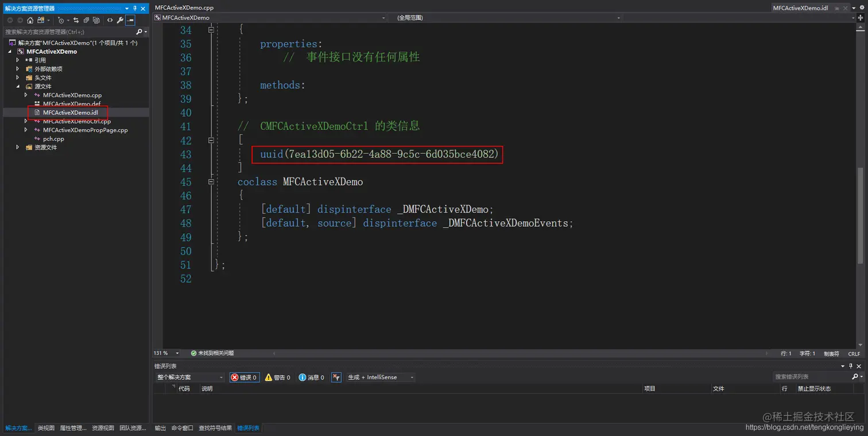Switch to the 输出 tab
868x436 pixels.
[x=160, y=428]
